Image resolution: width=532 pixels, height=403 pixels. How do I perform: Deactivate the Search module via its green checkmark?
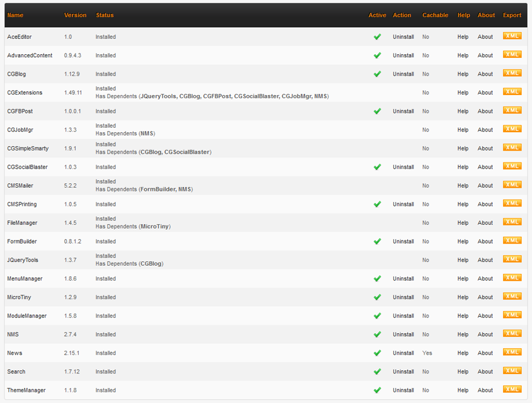click(x=377, y=372)
